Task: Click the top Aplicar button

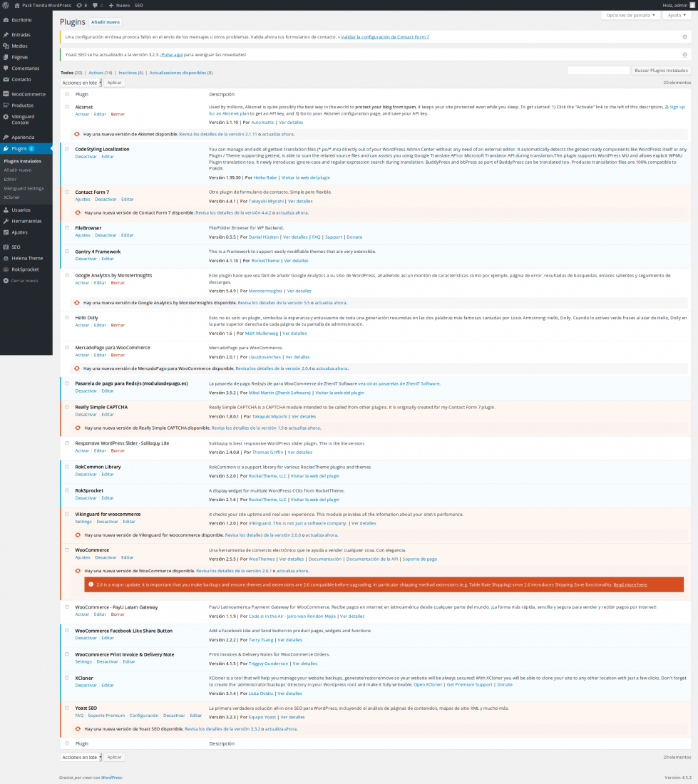Action: coord(115,83)
